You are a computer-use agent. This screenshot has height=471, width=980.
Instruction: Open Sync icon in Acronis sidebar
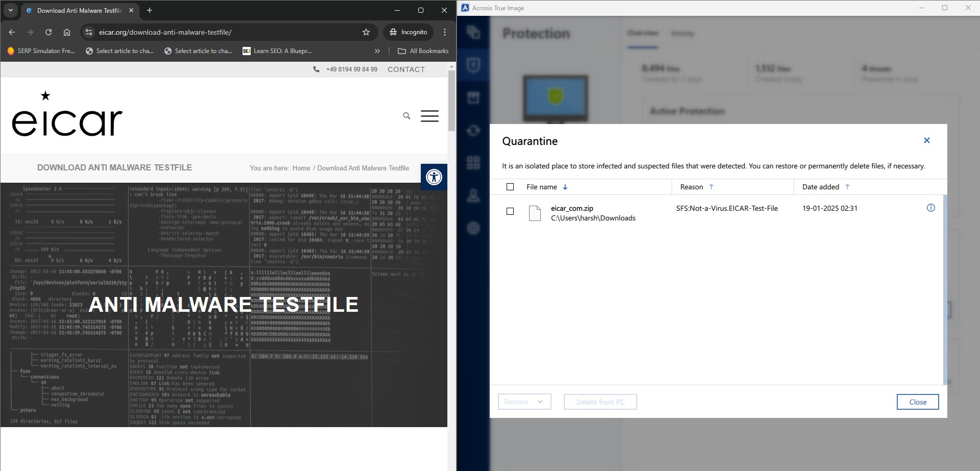point(473,130)
